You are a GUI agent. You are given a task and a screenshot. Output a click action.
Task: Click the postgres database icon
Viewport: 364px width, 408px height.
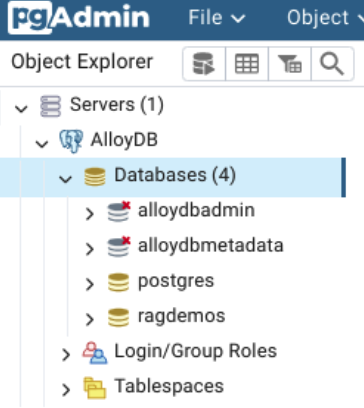click(x=118, y=282)
